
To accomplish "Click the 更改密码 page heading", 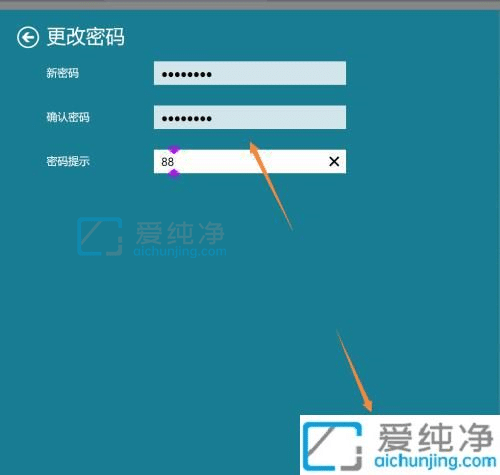I will [x=86, y=37].
